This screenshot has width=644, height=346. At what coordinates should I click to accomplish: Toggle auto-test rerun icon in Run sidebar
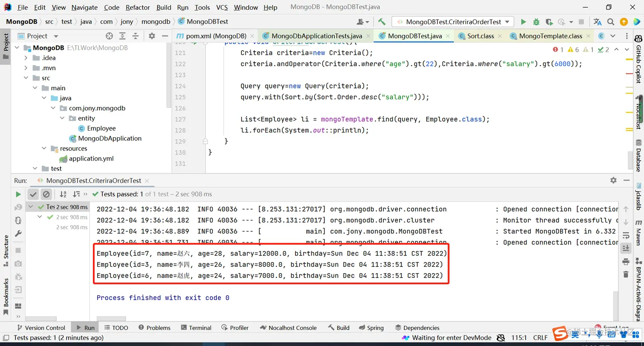click(18, 220)
